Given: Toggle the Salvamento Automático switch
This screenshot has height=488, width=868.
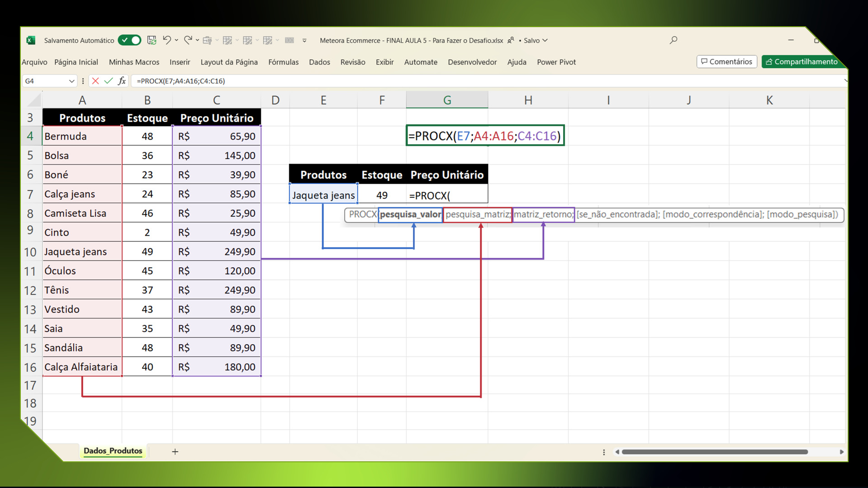Looking at the screenshot, I should click(129, 40).
